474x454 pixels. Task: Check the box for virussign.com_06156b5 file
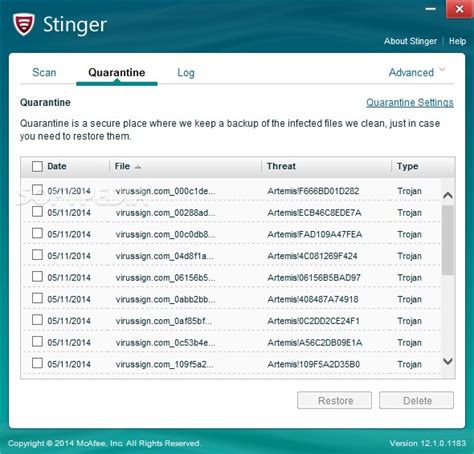37,277
